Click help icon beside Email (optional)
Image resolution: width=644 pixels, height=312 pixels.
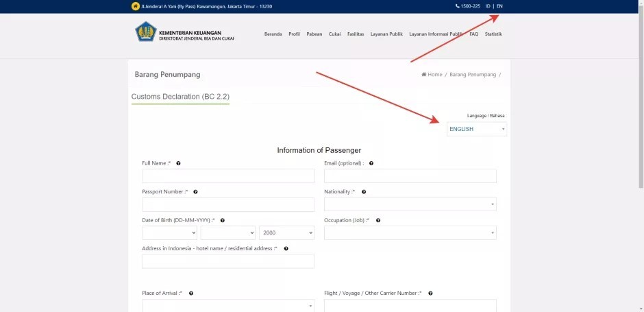(x=371, y=163)
